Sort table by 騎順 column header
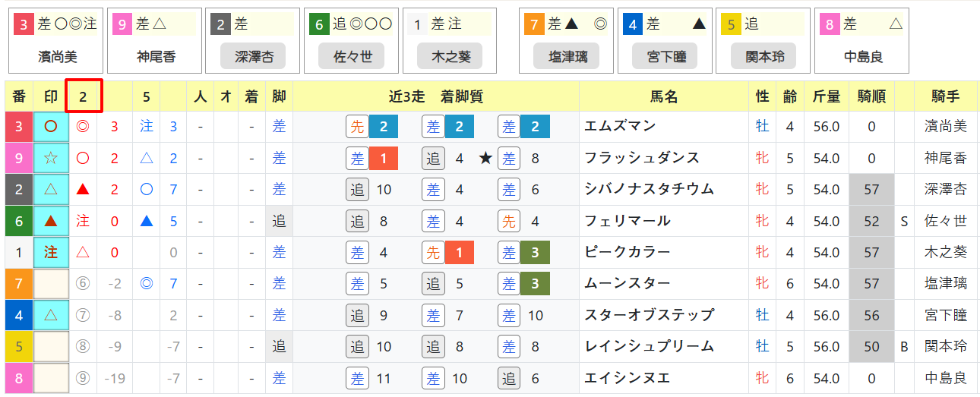Image resolution: width=980 pixels, height=397 pixels. pyautogui.click(x=871, y=96)
